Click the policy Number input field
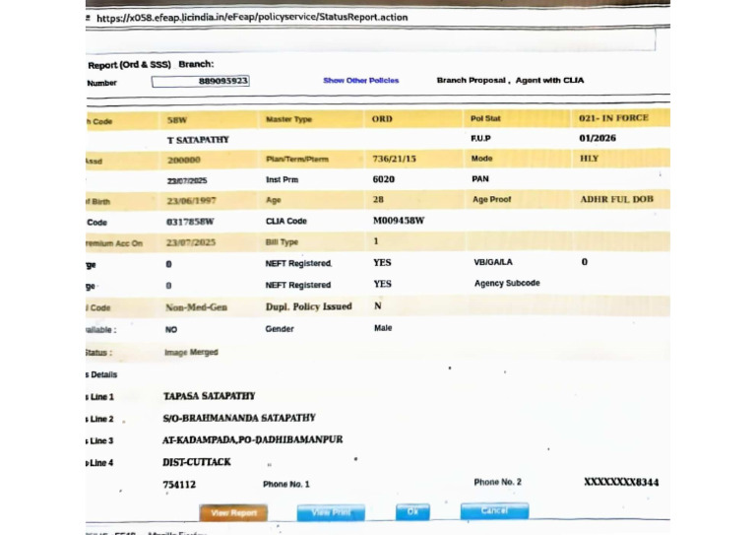 point(201,81)
